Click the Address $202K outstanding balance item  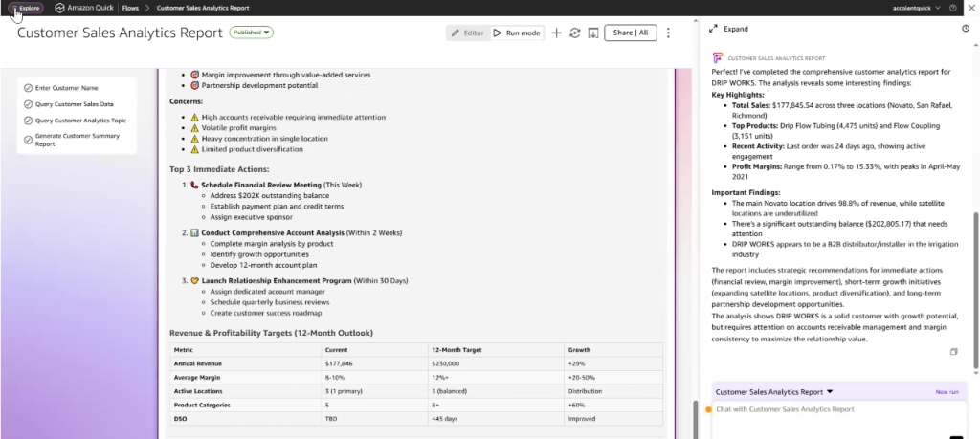tap(269, 195)
